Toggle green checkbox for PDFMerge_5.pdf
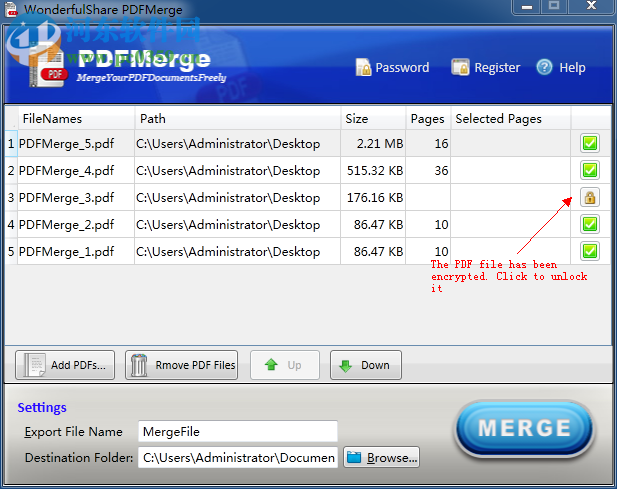 pyautogui.click(x=589, y=143)
